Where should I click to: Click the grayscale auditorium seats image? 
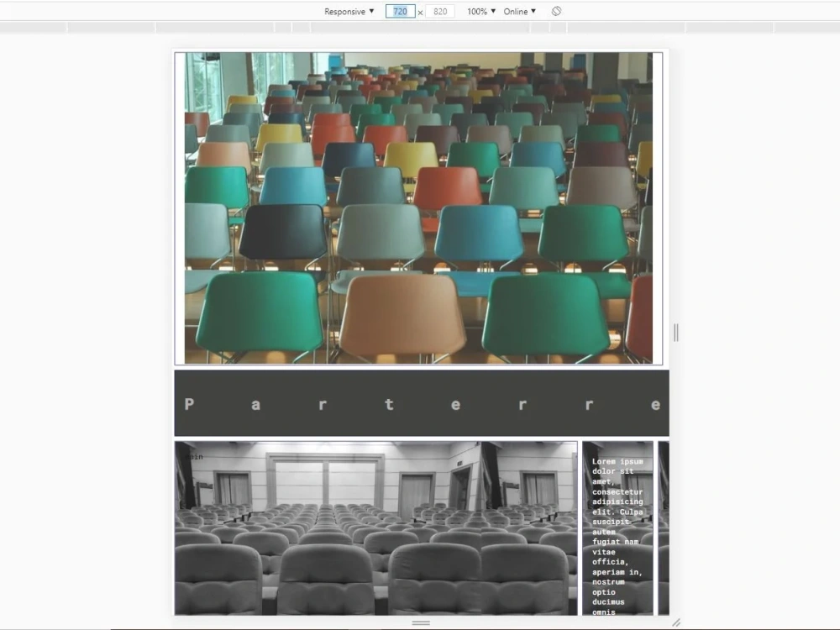click(376, 528)
